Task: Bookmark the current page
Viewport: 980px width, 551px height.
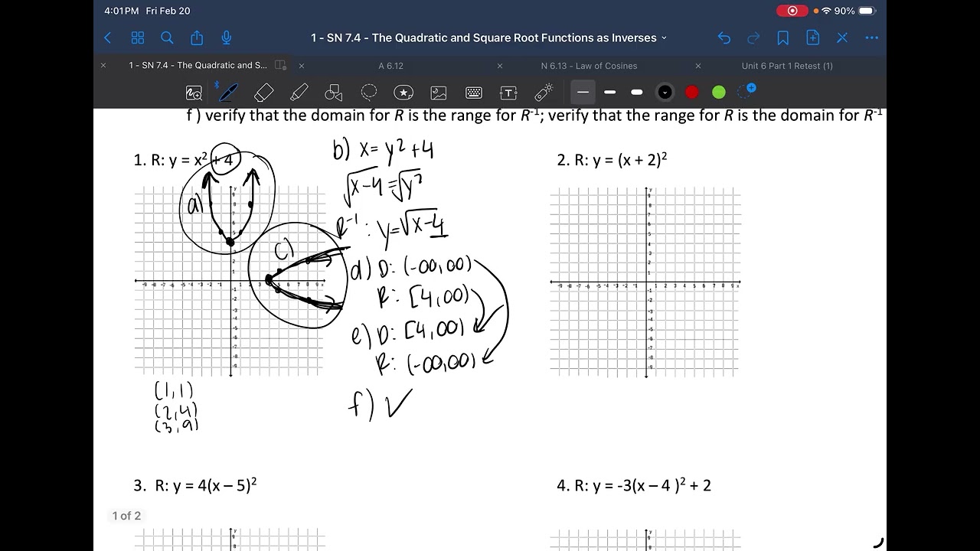Action: click(783, 37)
